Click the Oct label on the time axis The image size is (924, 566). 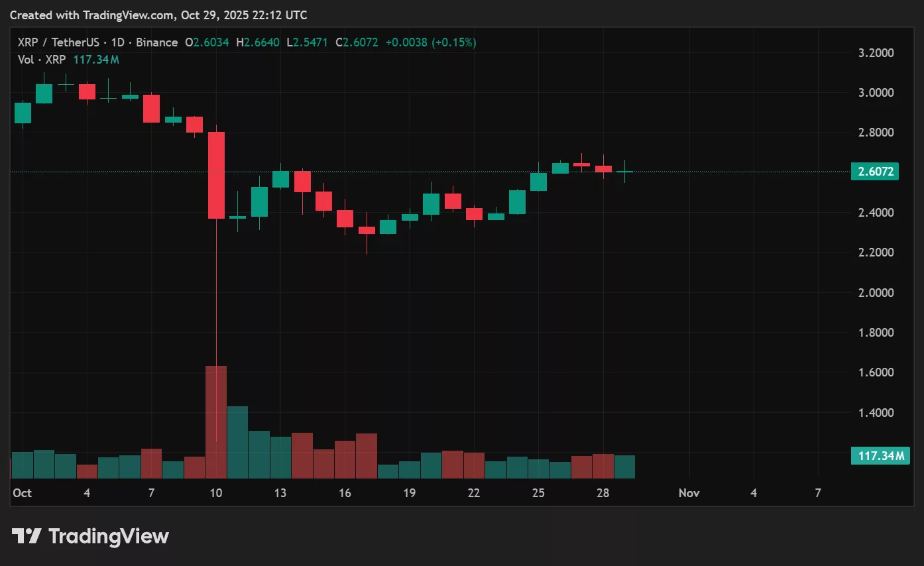tap(22, 493)
